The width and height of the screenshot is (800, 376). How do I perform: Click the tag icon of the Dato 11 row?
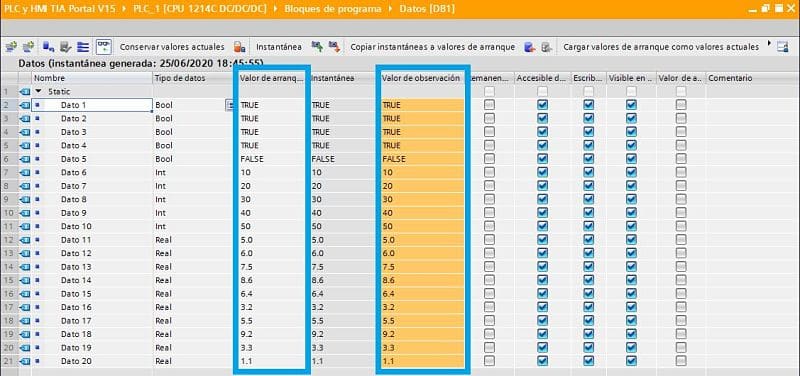click(x=24, y=239)
